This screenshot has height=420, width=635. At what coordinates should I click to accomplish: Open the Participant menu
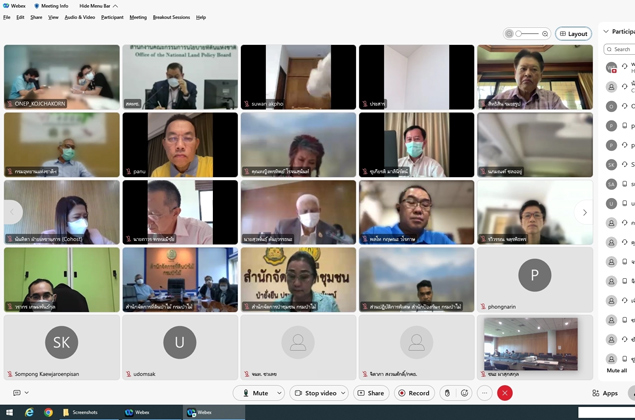(x=112, y=17)
